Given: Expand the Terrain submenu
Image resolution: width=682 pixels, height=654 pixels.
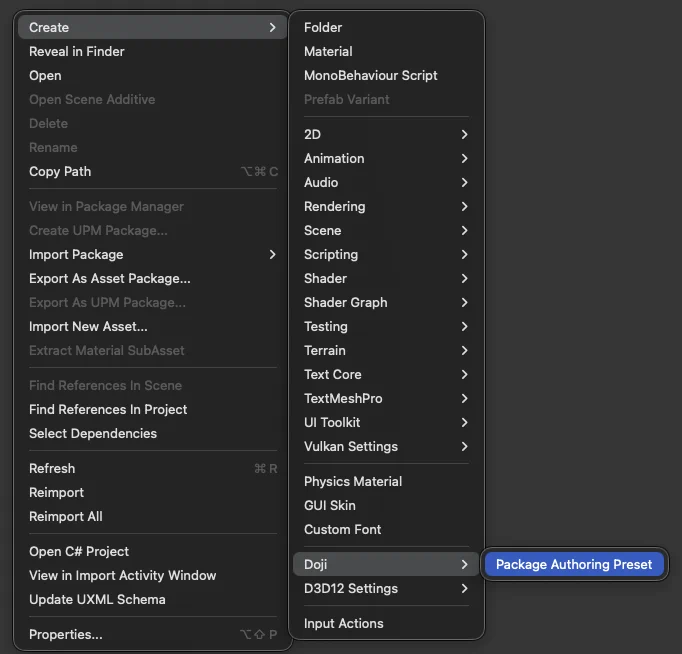Looking at the screenshot, I should 386,350.
